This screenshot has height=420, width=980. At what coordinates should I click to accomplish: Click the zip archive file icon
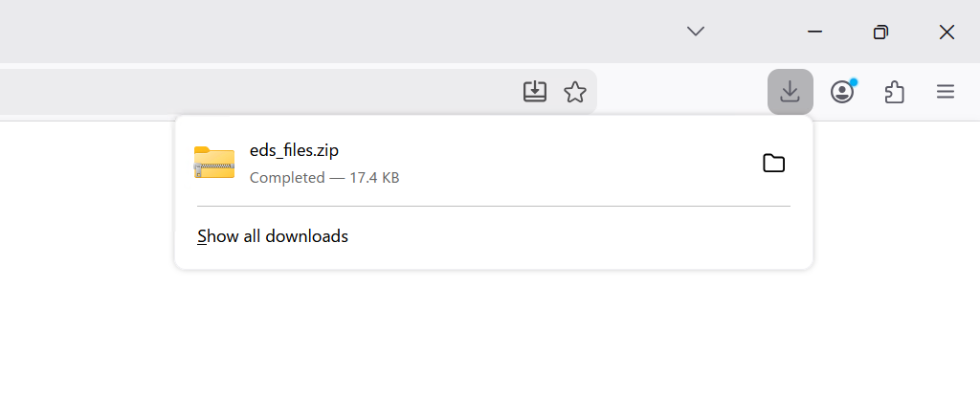(214, 164)
